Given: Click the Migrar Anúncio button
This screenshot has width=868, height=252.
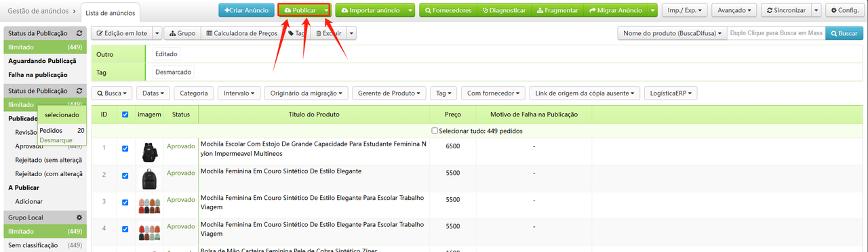Looking at the screenshot, I should [x=616, y=11].
